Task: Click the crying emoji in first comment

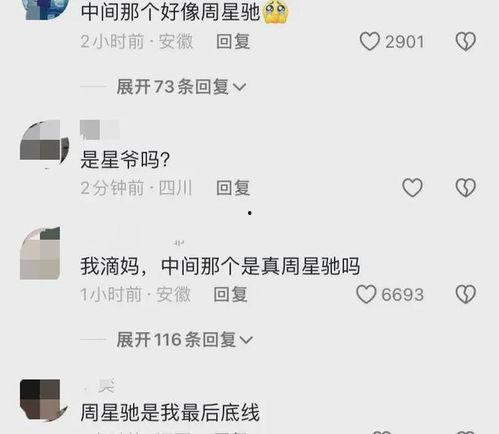Action: (276, 12)
